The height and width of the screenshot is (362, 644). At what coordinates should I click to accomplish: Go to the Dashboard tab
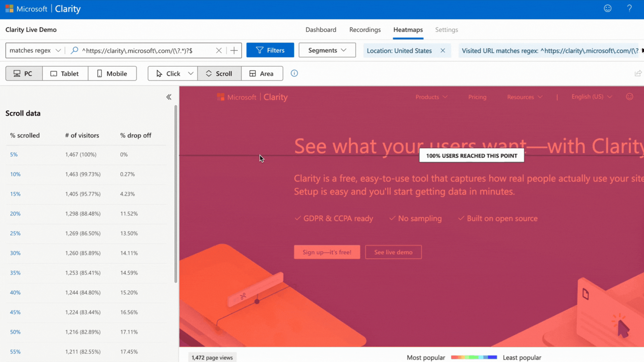point(321,29)
